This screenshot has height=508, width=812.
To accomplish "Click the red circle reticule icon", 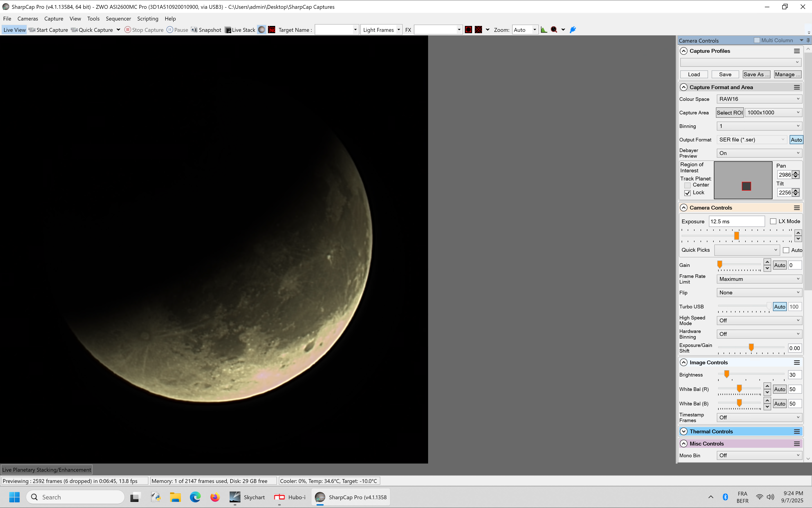I will tap(468, 30).
